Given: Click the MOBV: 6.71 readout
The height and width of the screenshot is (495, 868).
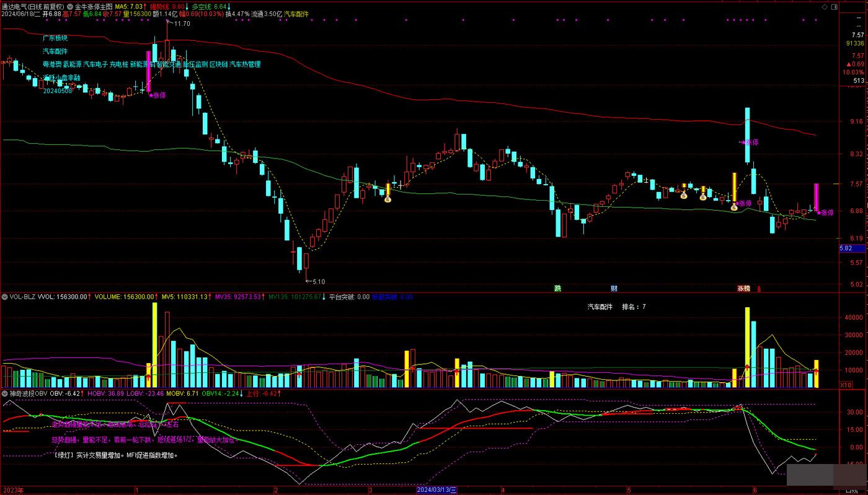Looking at the screenshot, I should (183, 393).
